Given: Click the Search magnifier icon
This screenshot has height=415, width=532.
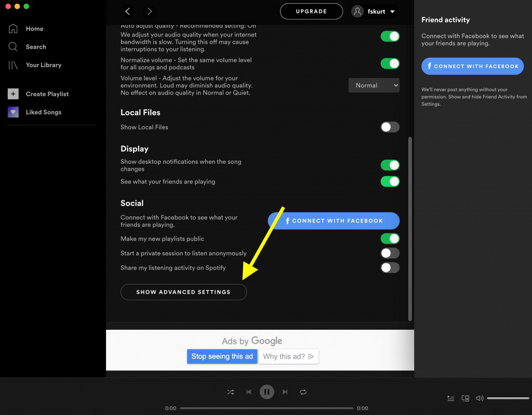Looking at the screenshot, I should coord(13,47).
